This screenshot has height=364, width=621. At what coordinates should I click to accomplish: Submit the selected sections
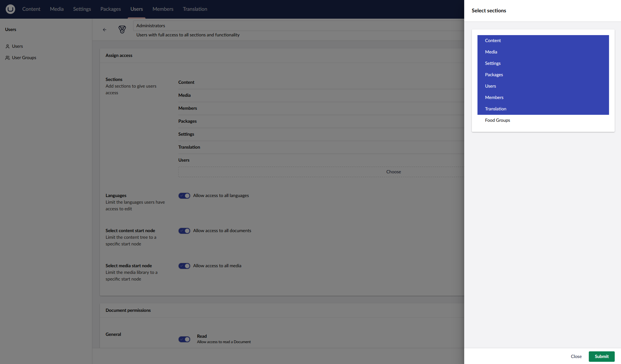click(x=602, y=356)
